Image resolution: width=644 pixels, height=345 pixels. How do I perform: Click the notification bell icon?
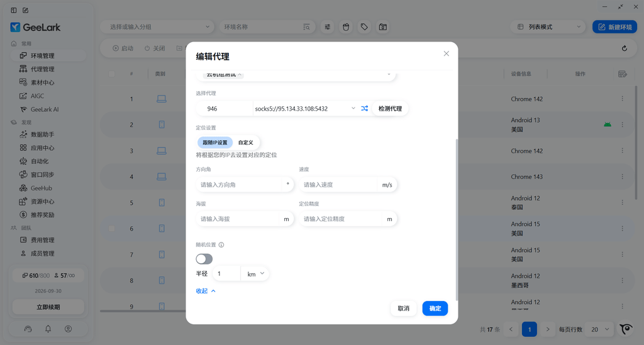(48, 329)
